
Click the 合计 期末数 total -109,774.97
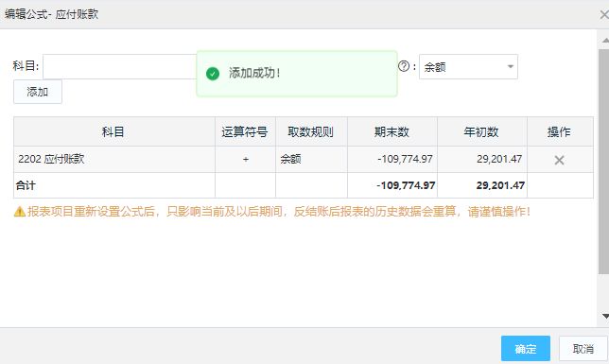(x=406, y=185)
